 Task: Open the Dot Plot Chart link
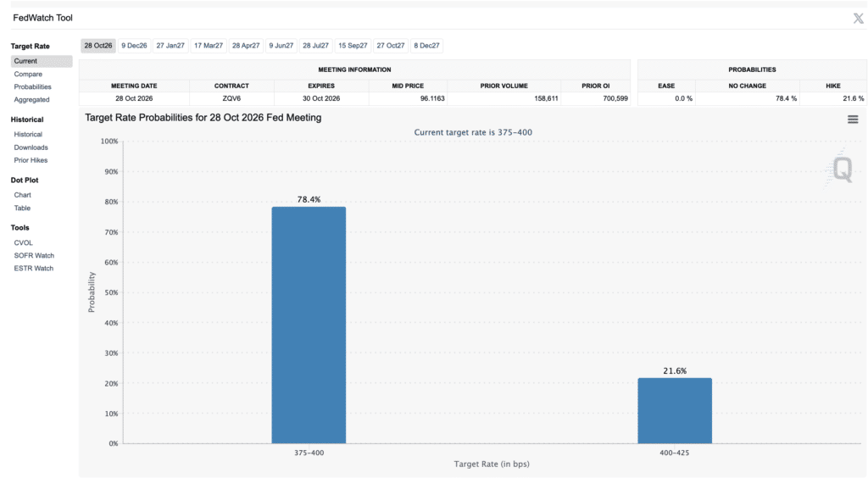pos(23,195)
